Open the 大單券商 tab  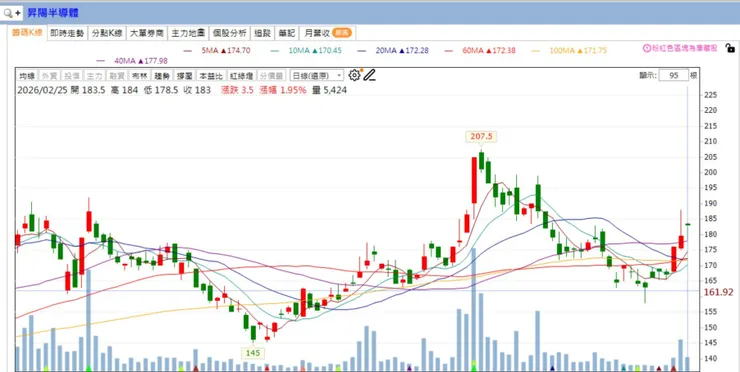[x=147, y=33]
